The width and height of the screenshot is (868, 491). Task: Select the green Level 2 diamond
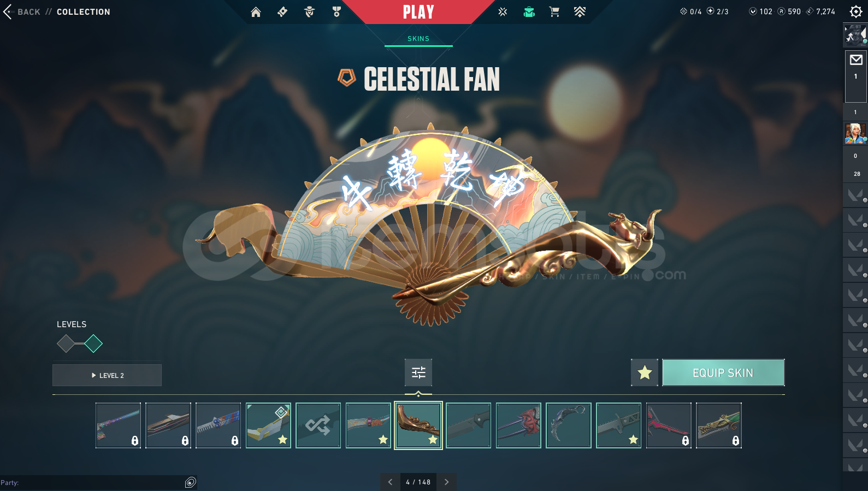pyautogui.click(x=93, y=344)
